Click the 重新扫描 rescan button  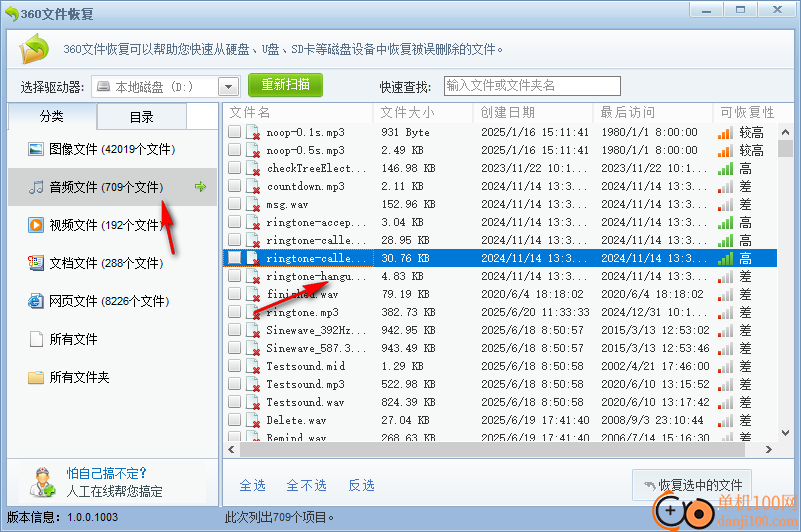286,85
